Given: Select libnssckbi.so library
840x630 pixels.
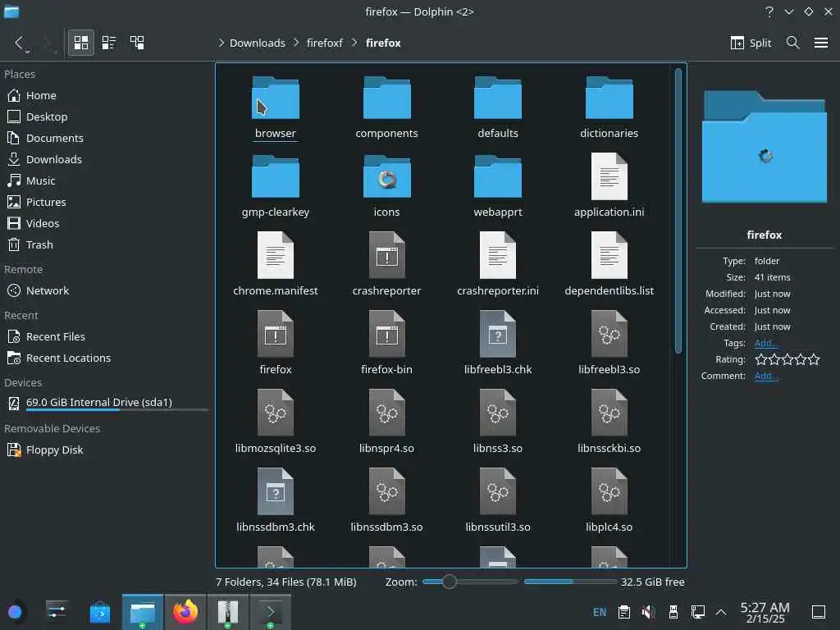Looking at the screenshot, I should [x=609, y=422].
